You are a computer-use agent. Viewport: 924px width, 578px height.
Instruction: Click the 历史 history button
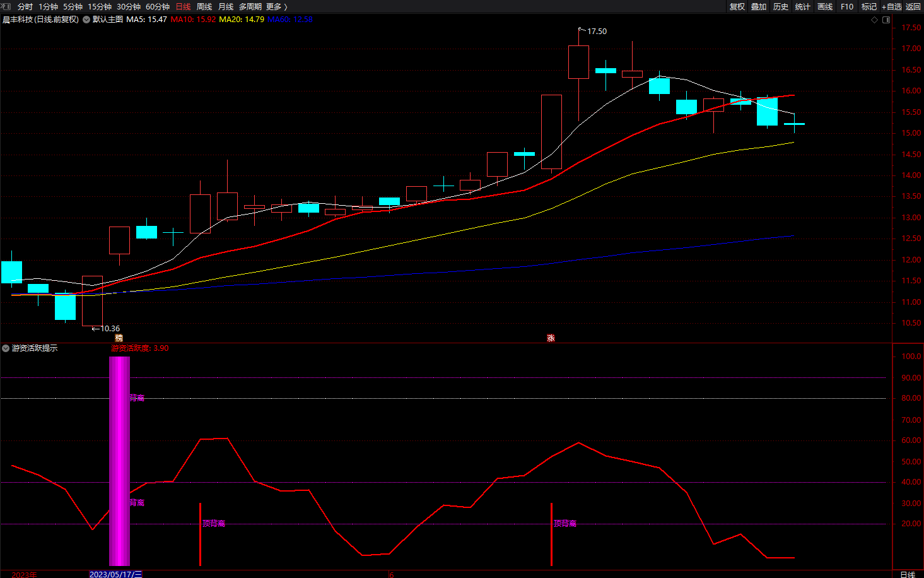pos(781,7)
